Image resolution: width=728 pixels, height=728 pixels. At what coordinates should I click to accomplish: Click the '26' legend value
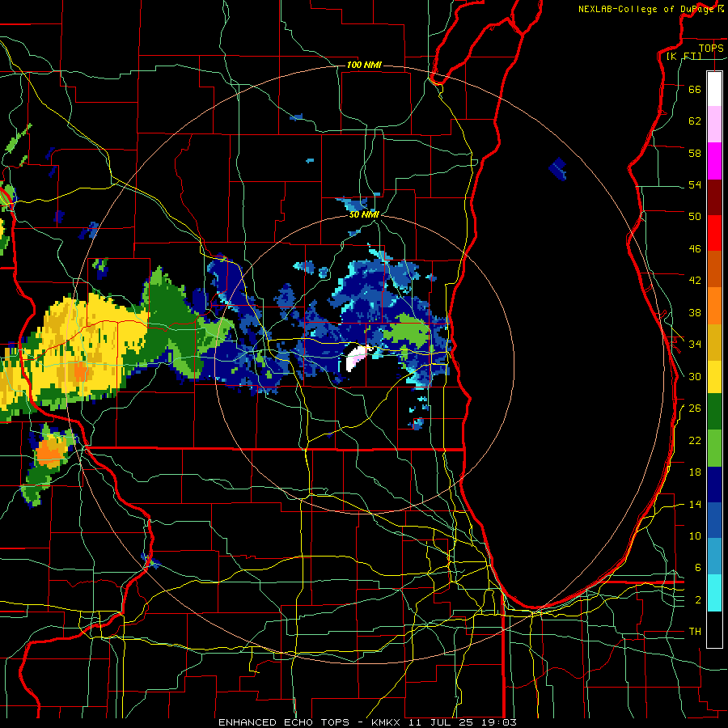pyautogui.click(x=695, y=408)
